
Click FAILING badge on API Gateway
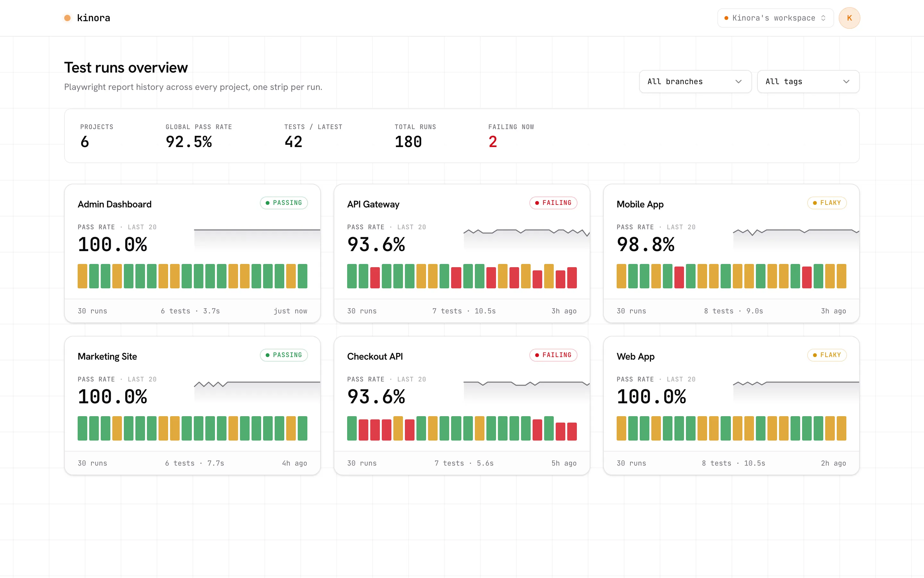click(x=553, y=203)
